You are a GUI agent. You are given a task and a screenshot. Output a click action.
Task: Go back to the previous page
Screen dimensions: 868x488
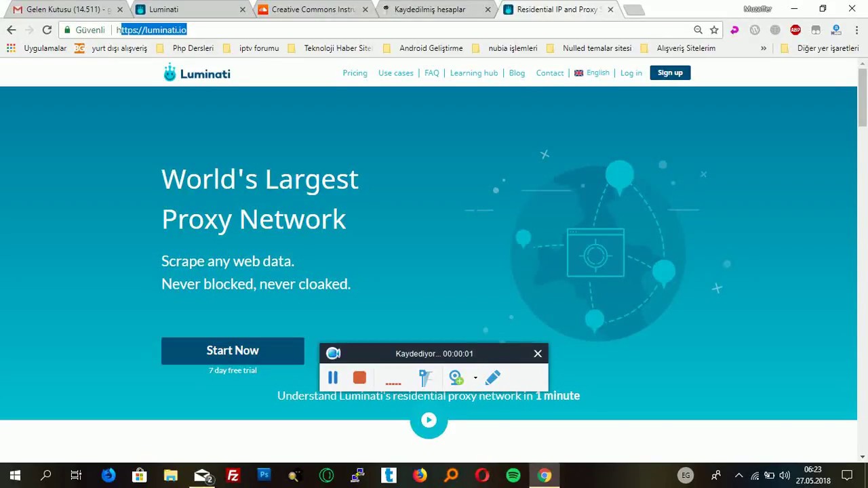pyautogui.click(x=12, y=30)
